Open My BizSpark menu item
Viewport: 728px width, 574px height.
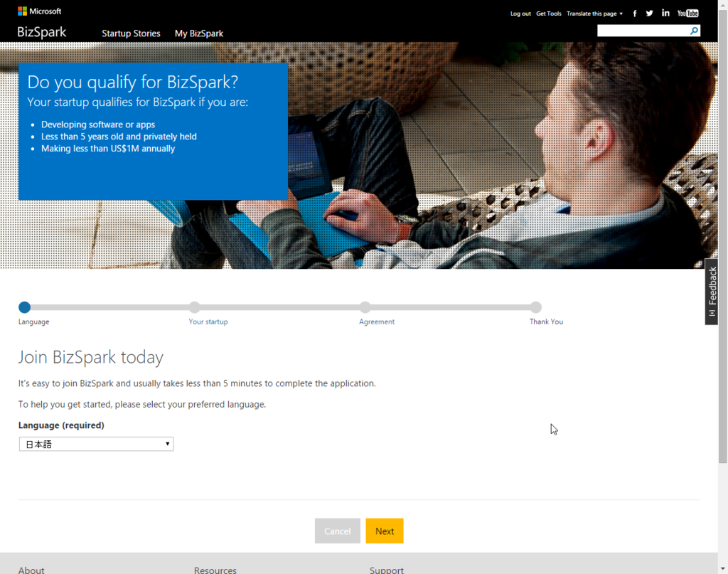tap(199, 33)
